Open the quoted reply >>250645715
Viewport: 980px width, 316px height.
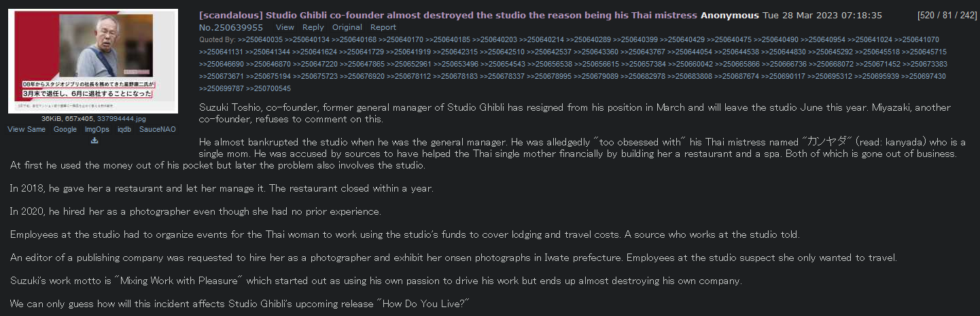click(924, 52)
